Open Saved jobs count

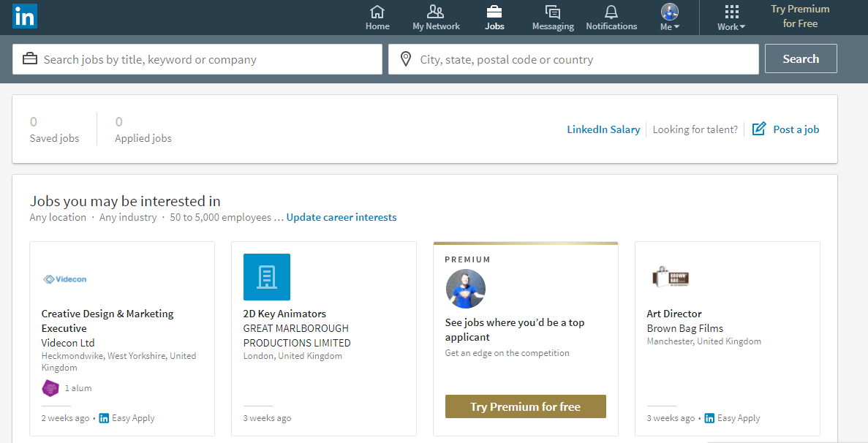click(x=54, y=129)
